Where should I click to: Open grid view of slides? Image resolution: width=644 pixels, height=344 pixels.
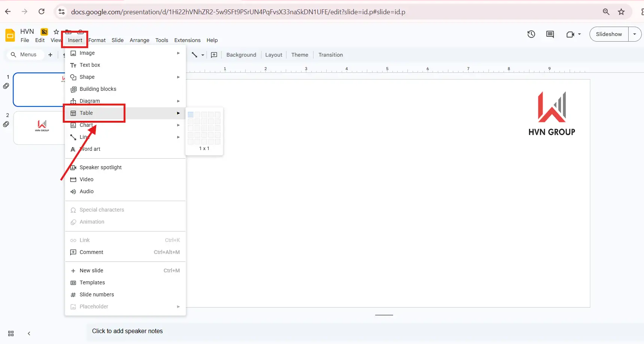click(x=11, y=333)
